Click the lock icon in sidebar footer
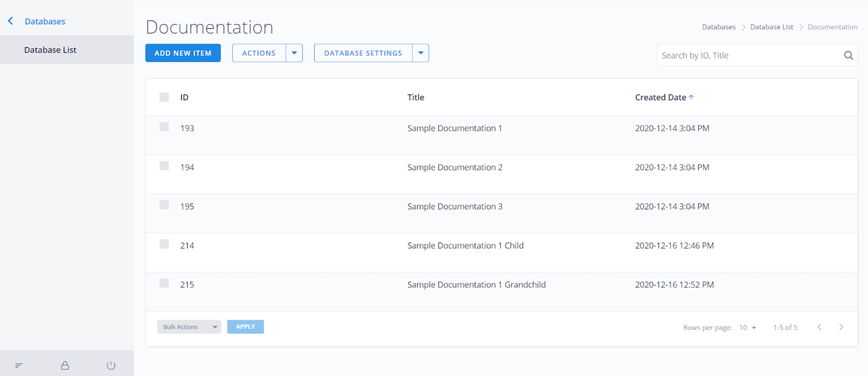The height and width of the screenshot is (376, 868). (x=65, y=366)
